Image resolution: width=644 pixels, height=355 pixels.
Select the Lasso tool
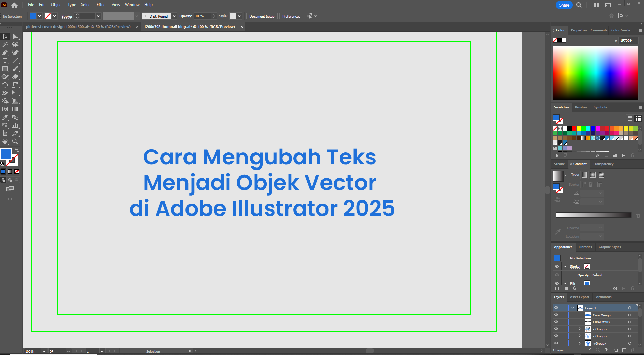pos(15,44)
